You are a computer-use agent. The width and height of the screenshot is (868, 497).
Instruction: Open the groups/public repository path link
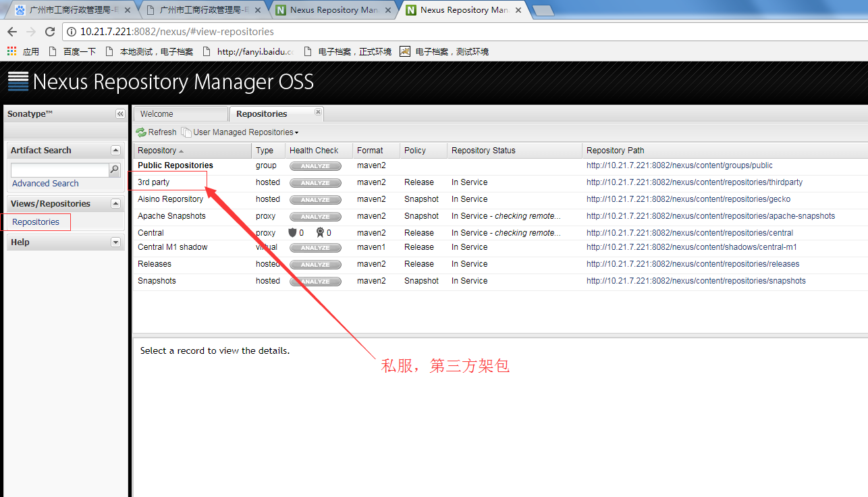680,165
